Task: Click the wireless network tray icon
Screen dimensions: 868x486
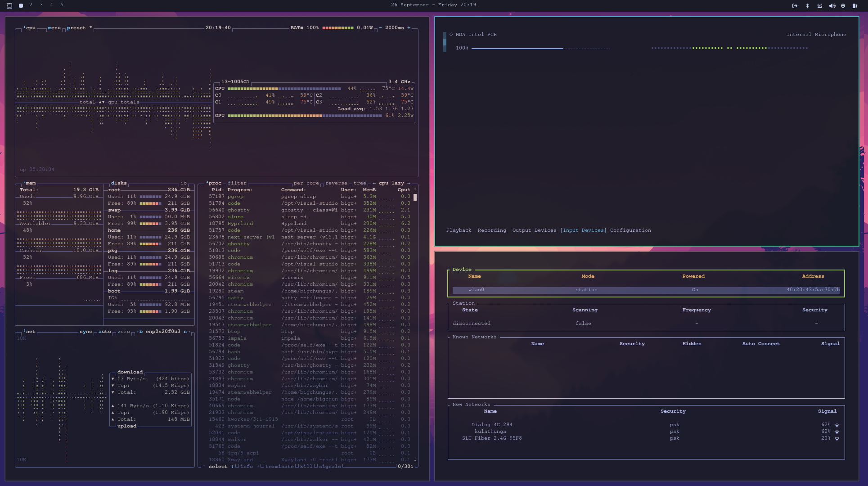Action: tap(819, 6)
